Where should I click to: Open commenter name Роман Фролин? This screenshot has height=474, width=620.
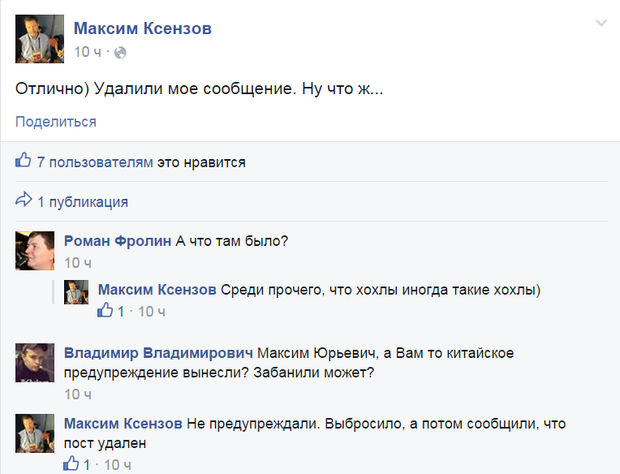[x=117, y=240]
